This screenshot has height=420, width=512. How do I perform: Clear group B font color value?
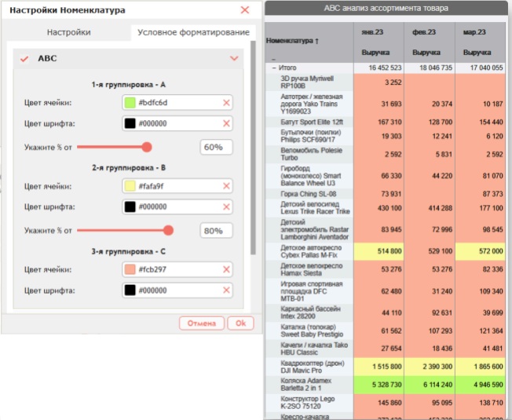(226, 207)
